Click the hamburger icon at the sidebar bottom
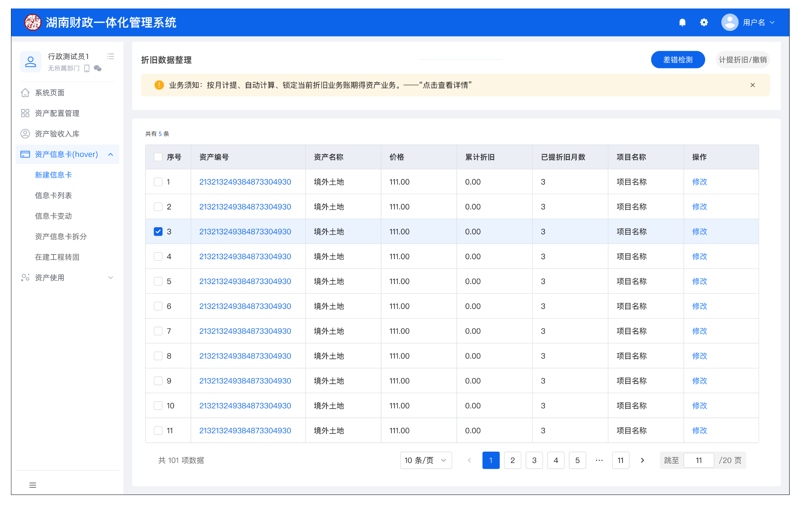The width and height of the screenshot is (812, 507). point(33,485)
